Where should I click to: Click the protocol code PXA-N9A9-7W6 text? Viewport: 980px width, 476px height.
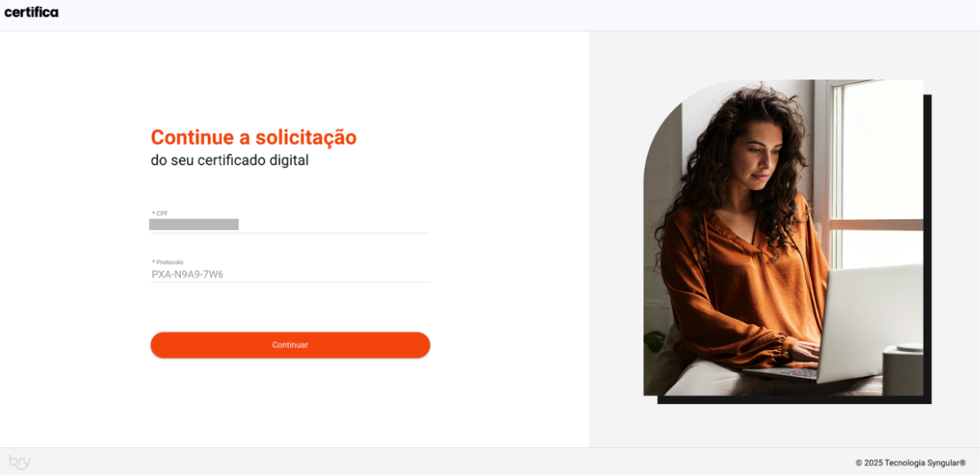187,274
